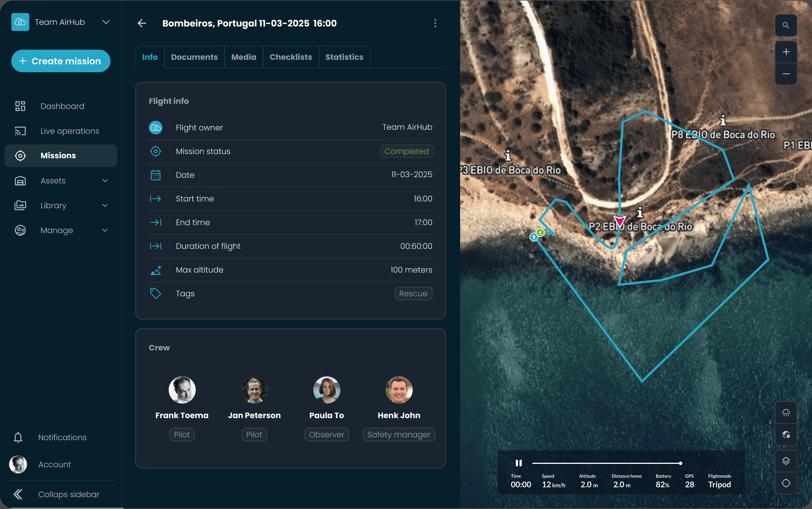Screen dimensions: 812x509
Task: Open the three-dot mission options menu
Action: (435, 23)
